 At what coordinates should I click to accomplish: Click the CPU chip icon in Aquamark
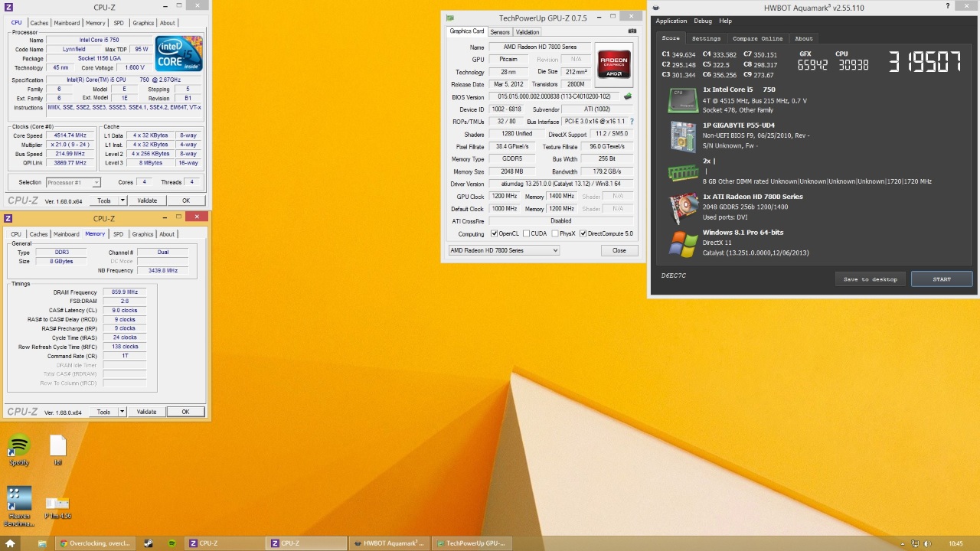click(x=682, y=100)
